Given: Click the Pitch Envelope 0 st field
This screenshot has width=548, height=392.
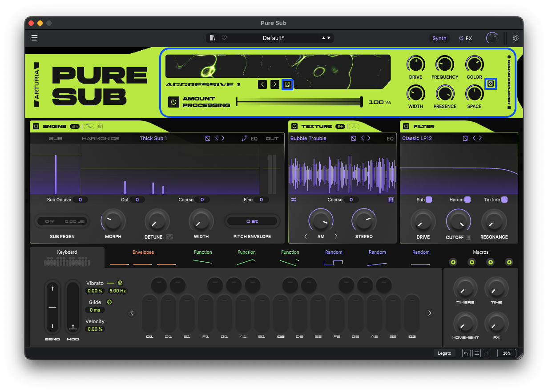Looking at the screenshot, I should [252, 221].
